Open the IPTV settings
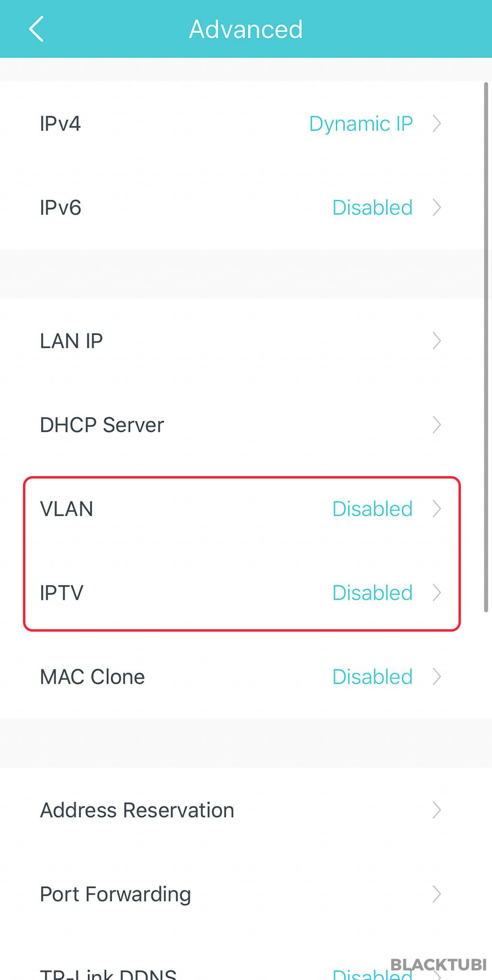Viewport: 492px width, 980px height. coord(241,593)
